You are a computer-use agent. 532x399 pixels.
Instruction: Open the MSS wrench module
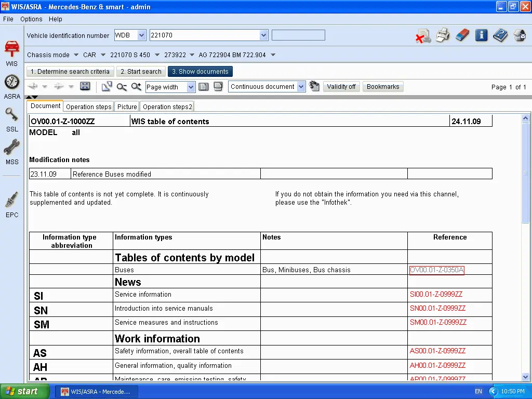12,152
